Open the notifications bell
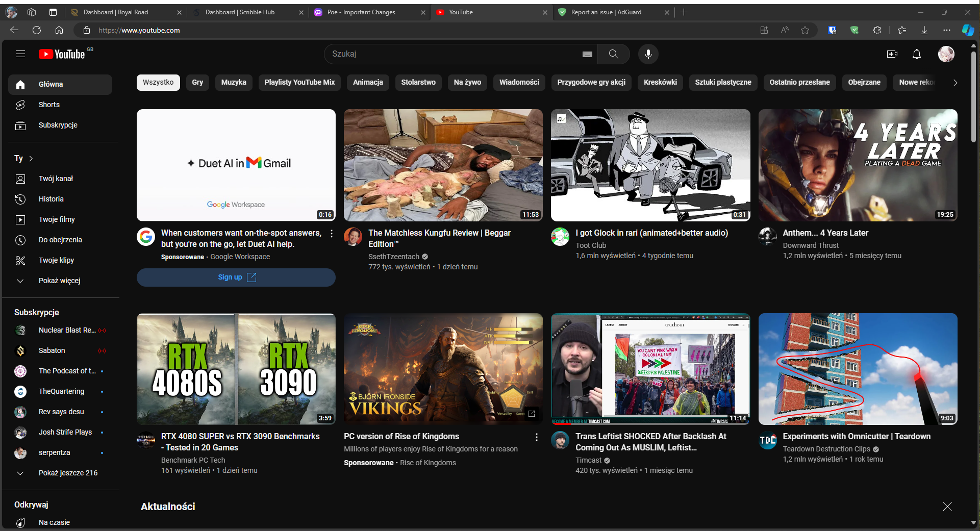This screenshot has width=980, height=531. tap(916, 54)
